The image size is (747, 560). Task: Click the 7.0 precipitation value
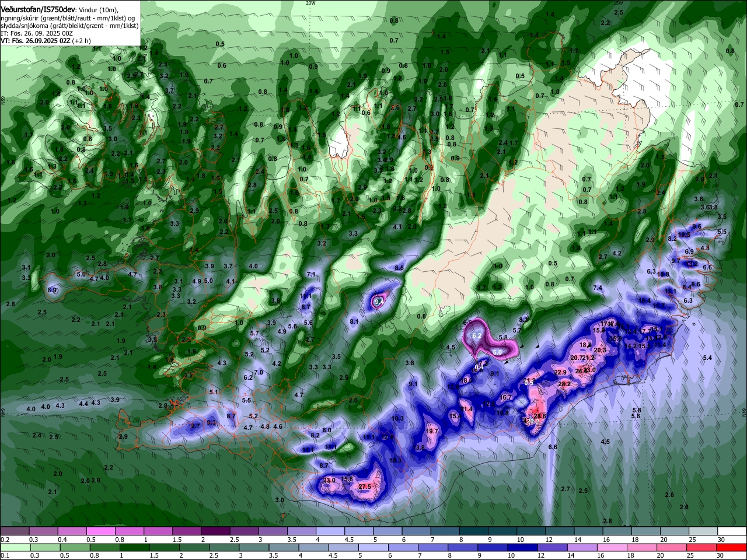point(259,372)
